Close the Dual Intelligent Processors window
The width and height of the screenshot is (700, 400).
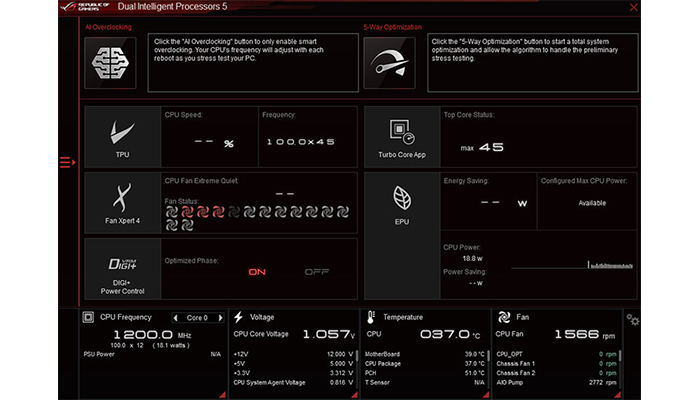(633, 7)
